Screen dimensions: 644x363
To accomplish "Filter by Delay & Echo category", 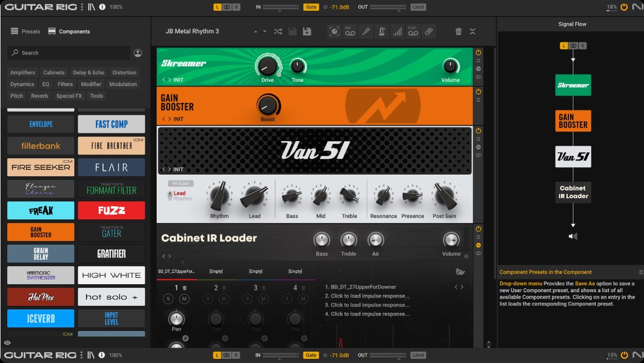I will [89, 72].
